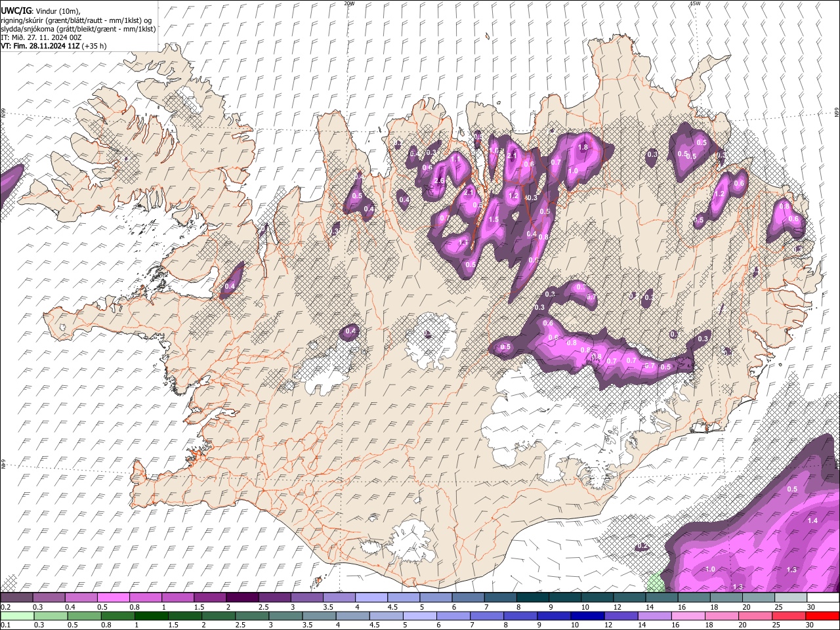Select the crimson 25 rain legend swatch
Viewport: 840px width, 630px height.
coord(789,616)
